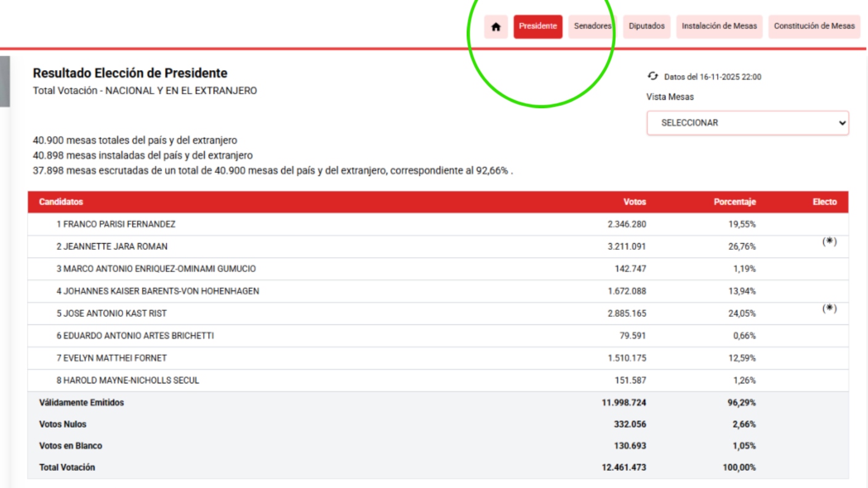
Task: Click the Electo column header
Action: tap(824, 202)
